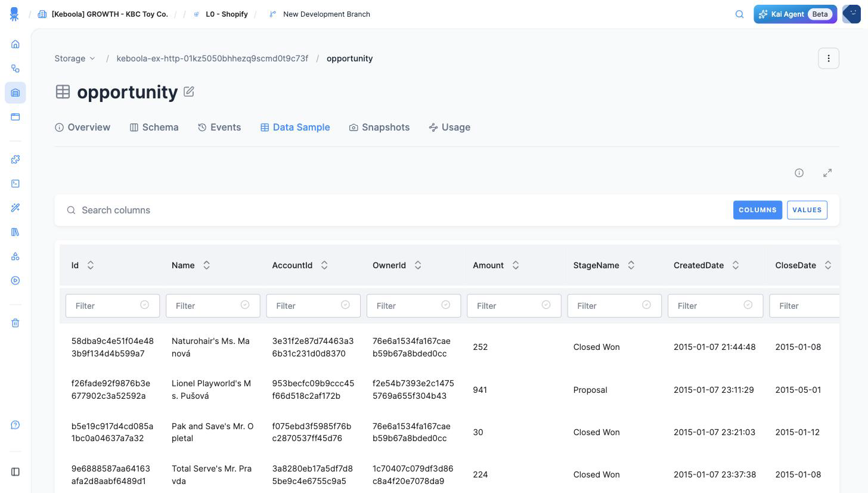The image size is (868, 493).
Task: Focus the StageName column filter input
Action: tap(615, 306)
